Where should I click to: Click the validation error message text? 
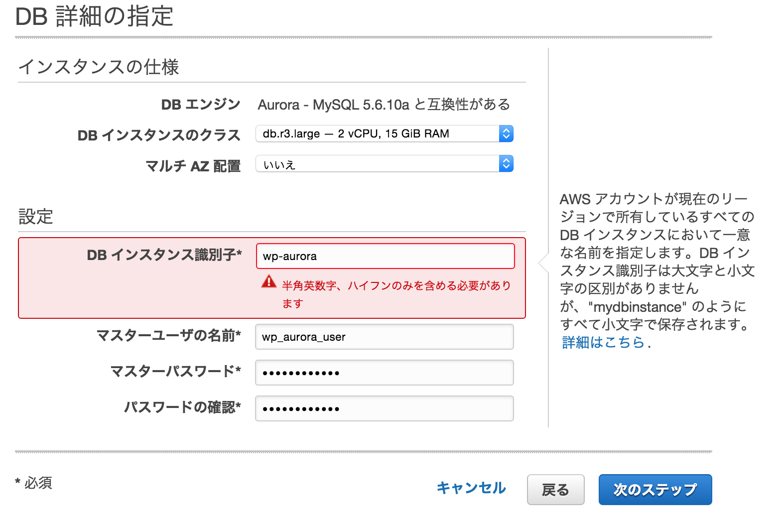tap(396, 294)
